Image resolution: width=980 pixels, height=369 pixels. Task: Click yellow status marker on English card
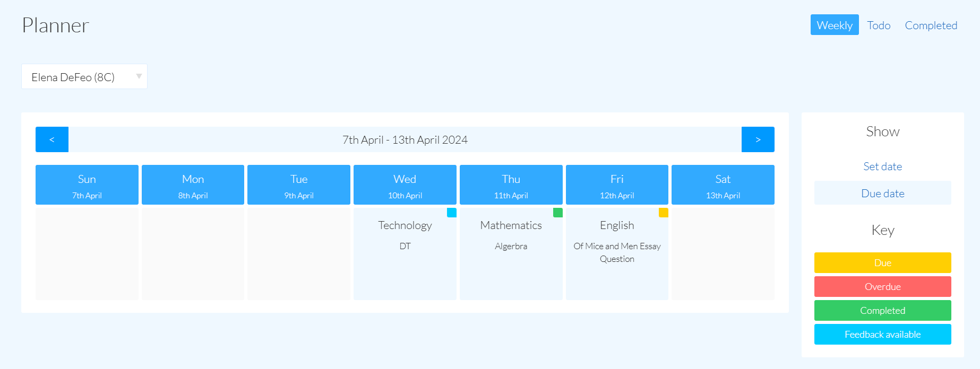point(664,213)
